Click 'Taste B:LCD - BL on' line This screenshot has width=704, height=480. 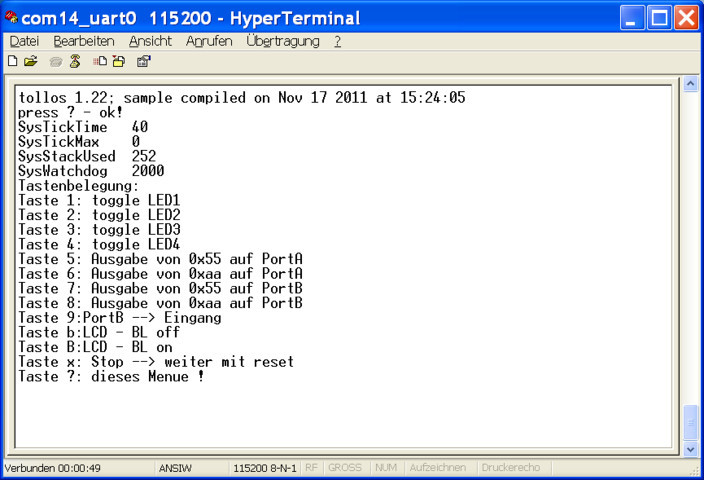[x=95, y=347]
